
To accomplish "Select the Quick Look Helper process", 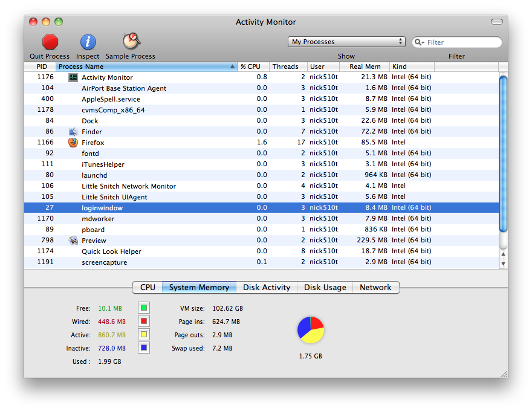I will [261, 251].
